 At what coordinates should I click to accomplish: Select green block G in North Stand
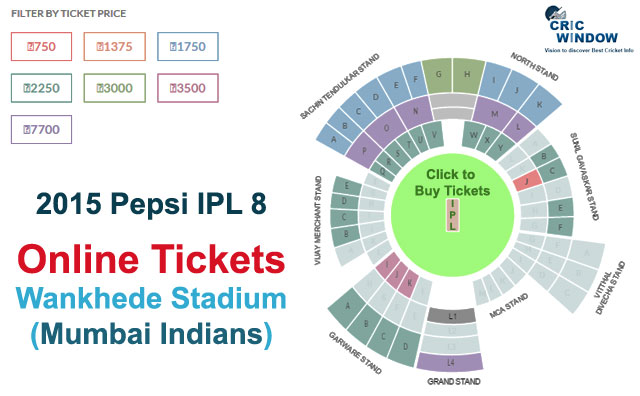click(x=438, y=76)
